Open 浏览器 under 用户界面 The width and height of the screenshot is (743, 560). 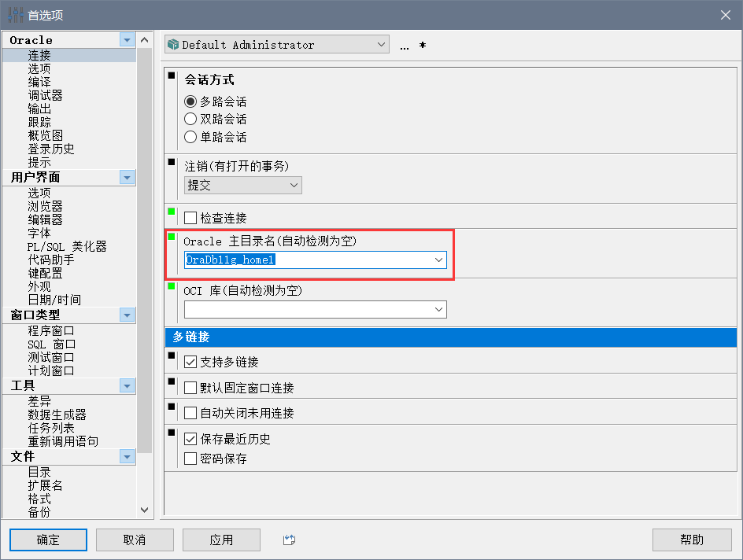[x=45, y=206]
